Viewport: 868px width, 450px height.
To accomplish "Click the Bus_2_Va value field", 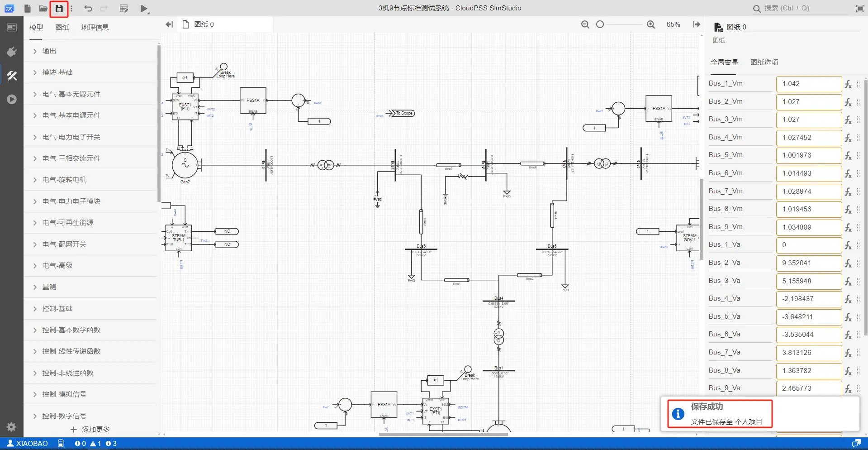I will coord(809,263).
